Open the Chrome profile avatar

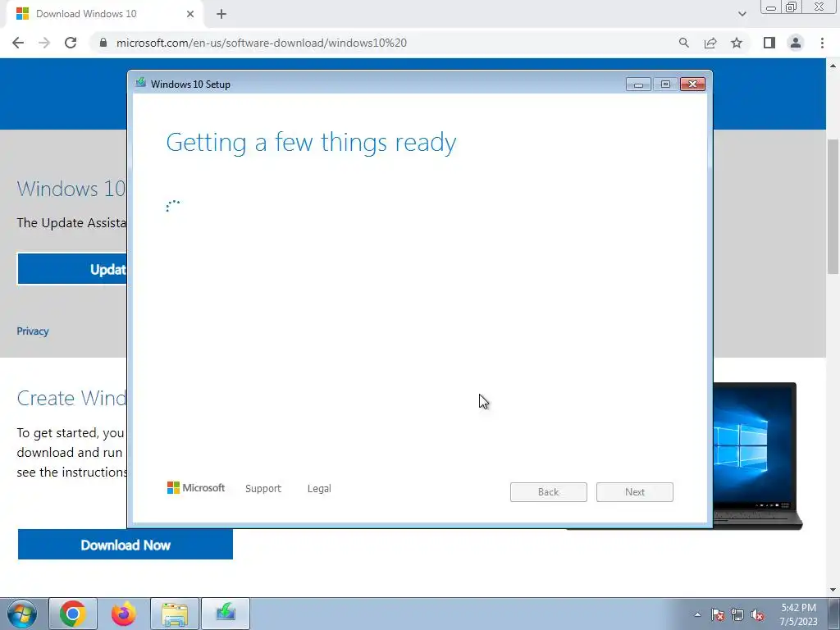point(796,43)
